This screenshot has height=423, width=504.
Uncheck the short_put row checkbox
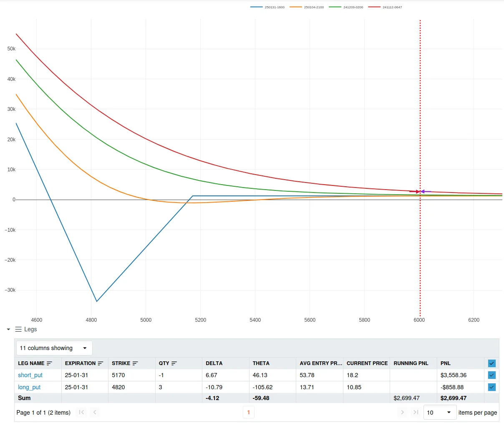coord(491,375)
